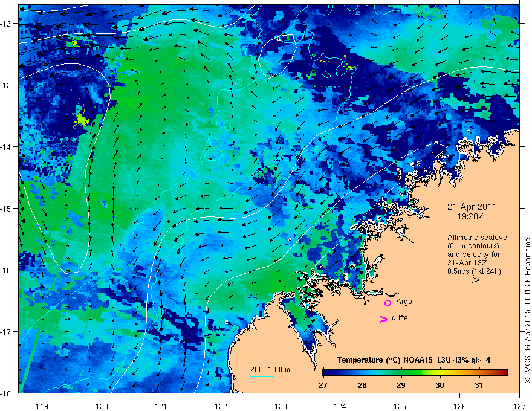The height and width of the screenshot is (411, 532).
Task: Click the longitude '124' axis label
Action: [x=340, y=406]
